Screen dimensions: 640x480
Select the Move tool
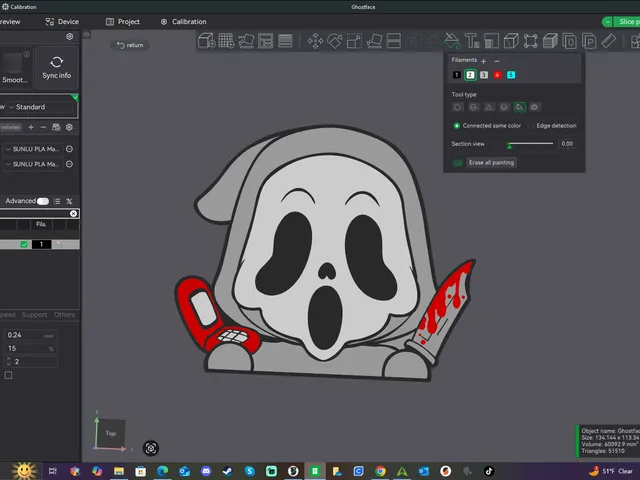tap(315, 41)
